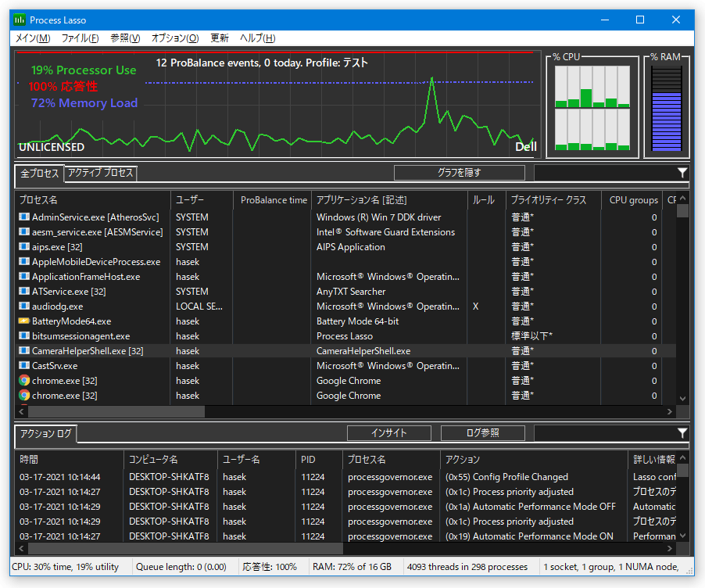Click the CPU: 30% time status entry
The image size is (705, 588).
pyautogui.click(x=65, y=567)
